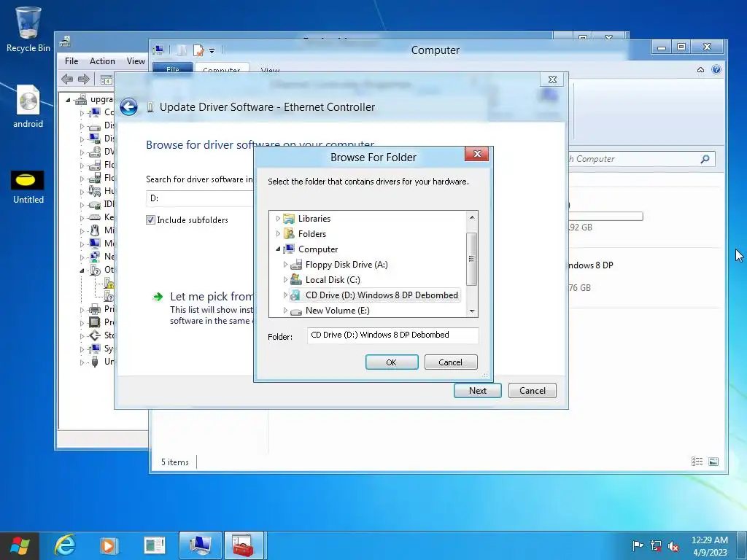Select Floppy Disk Drive (A:)

coord(347,264)
